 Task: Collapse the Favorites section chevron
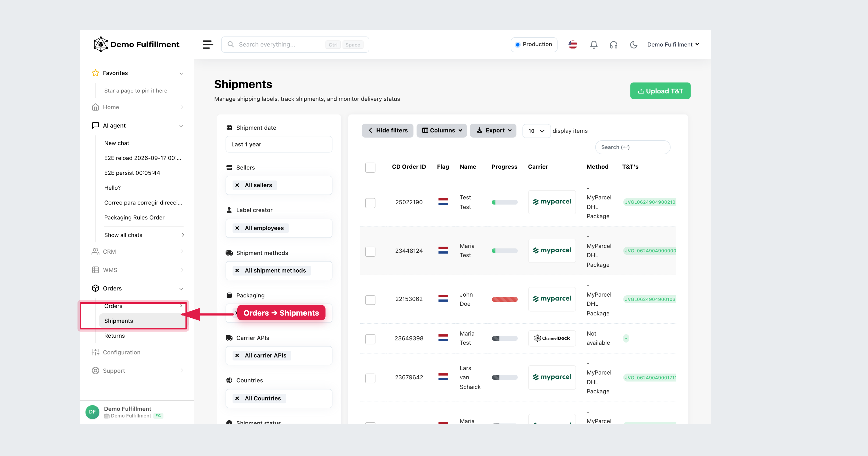(181, 73)
